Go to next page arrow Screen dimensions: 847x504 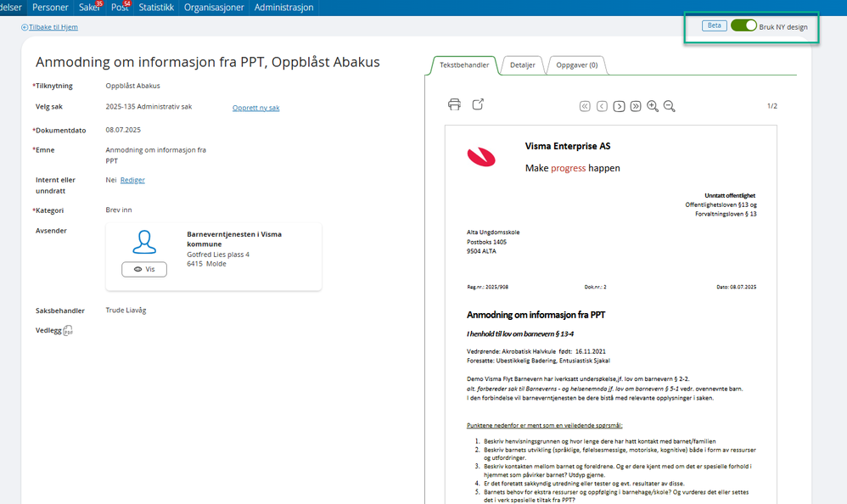click(x=619, y=106)
